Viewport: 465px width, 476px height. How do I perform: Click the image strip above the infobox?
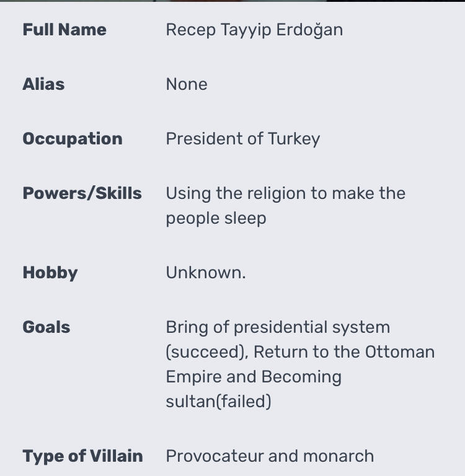point(232,1)
